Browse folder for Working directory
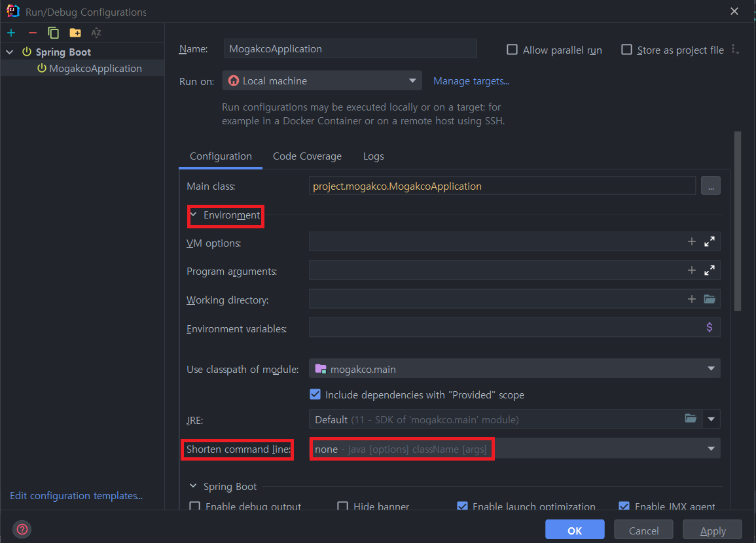Image resolution: width=756 pixels, height=543 pixels. (710, 299)
